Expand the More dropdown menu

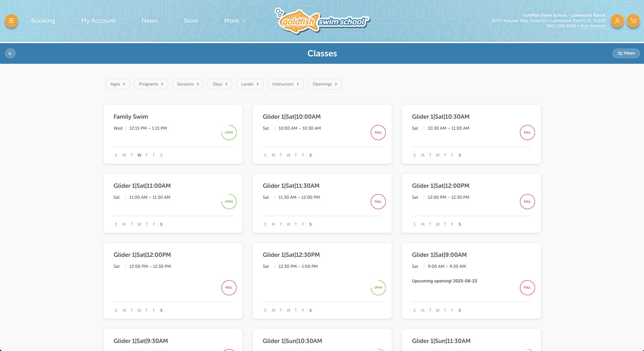[235, 20]
